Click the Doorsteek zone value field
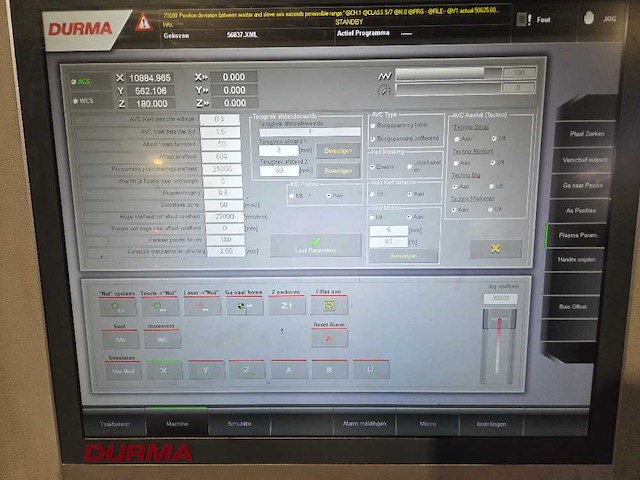Image resolution: width=640 pixels, height=480 pixels. tap(224, 205)
